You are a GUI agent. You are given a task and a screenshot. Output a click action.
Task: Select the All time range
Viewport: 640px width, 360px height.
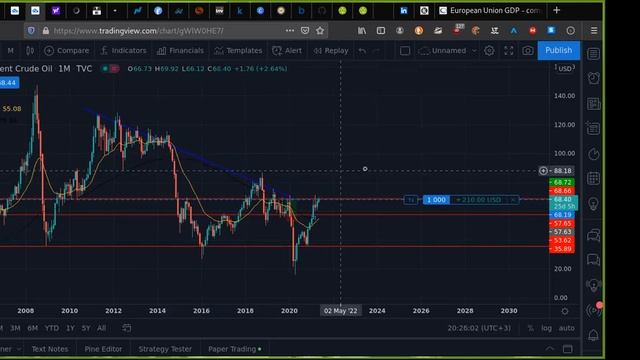click(x=102, y=328)
